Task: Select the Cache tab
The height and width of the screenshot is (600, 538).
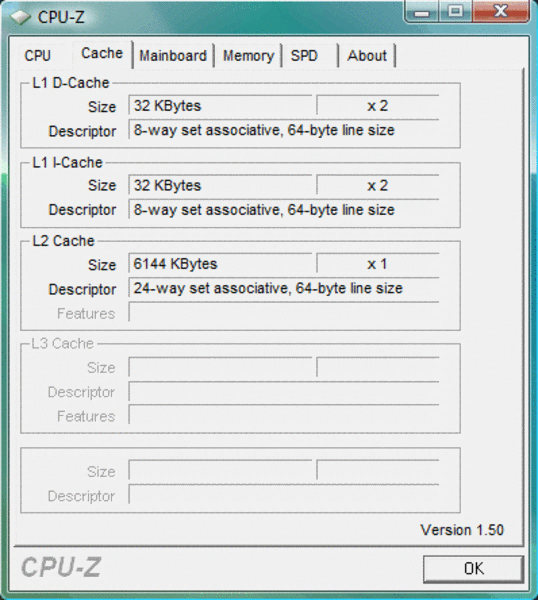Action: tap(102, 54)
